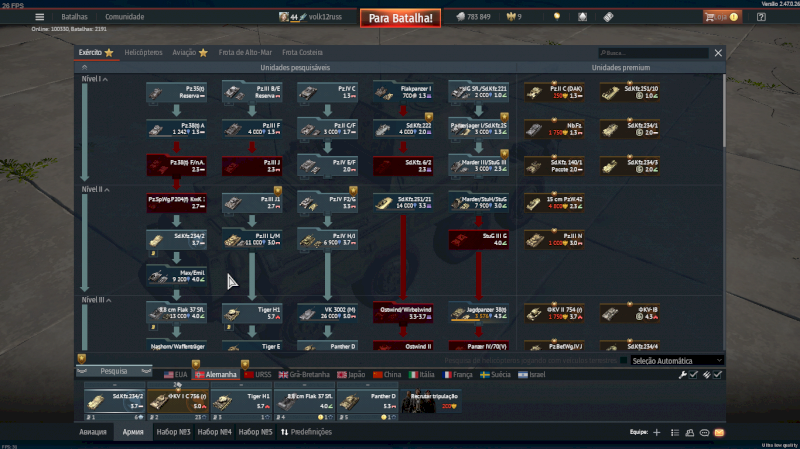
Task: Click the Pesquisa research button
Action: coord(113,371)
